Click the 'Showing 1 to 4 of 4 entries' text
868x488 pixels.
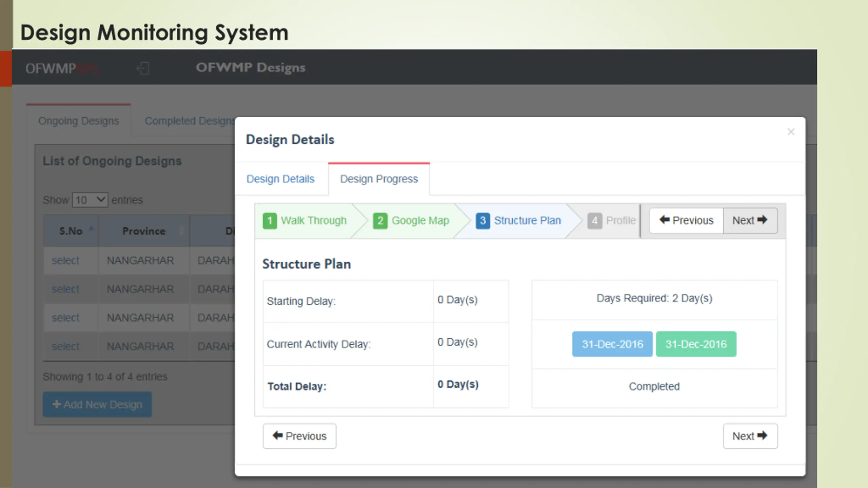pos(105,377)
